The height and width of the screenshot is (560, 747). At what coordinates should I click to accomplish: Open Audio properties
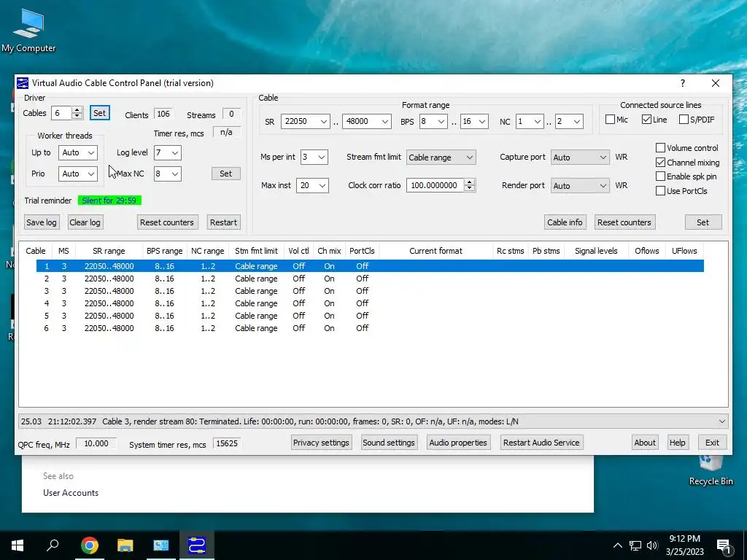click(458, 443)
